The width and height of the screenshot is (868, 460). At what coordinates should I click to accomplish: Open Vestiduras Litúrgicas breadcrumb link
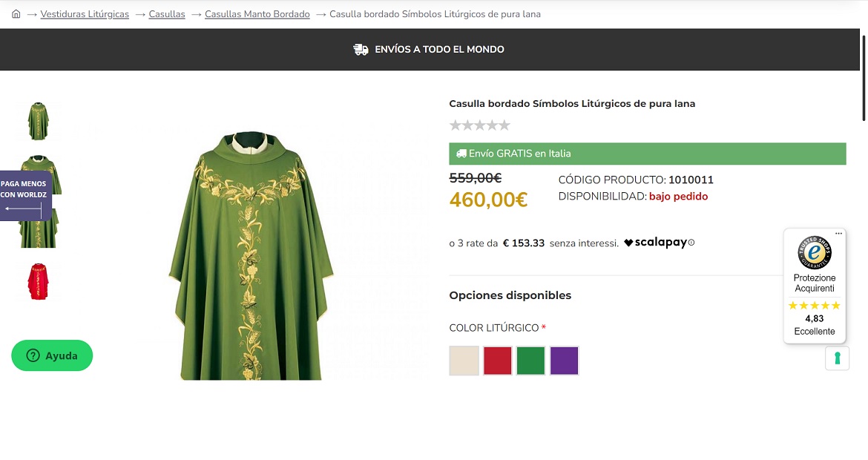(85, 14)
